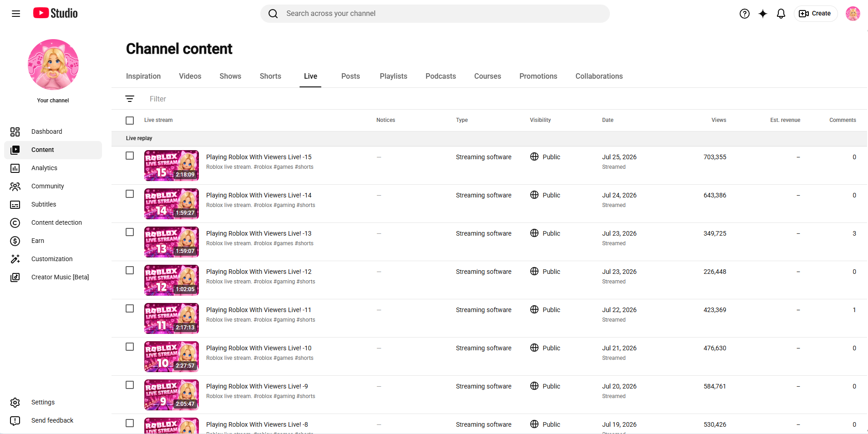This screenshot has width=868, height=434.
Task: Click the Public globe icon for stream -11
Action: 534,309
